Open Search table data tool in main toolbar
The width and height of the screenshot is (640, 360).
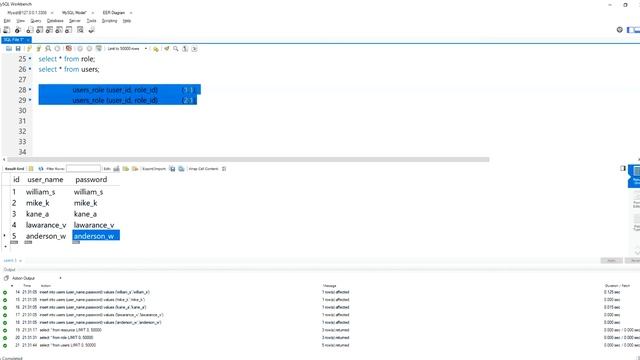[80, 30]
